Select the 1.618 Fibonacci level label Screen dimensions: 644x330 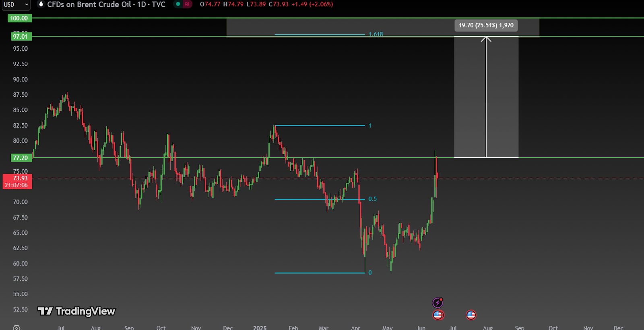pos(376,34)
